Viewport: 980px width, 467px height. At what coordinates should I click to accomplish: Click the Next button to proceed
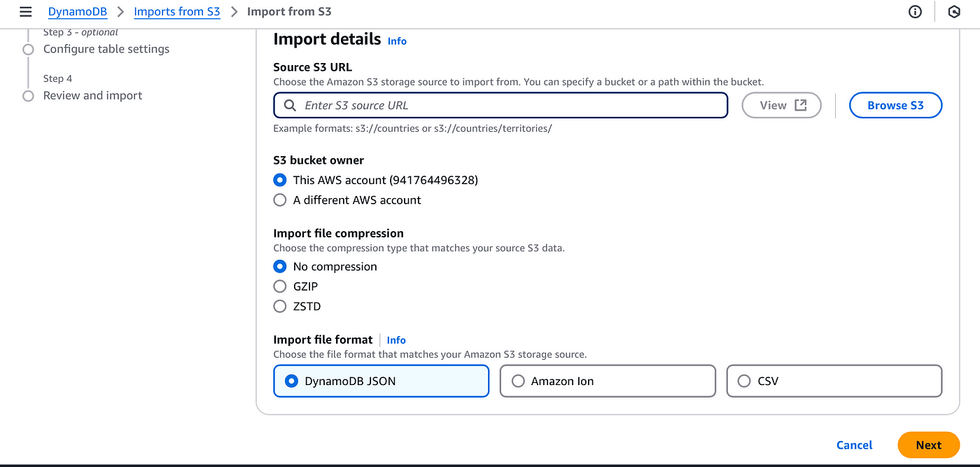click(928, 445)
